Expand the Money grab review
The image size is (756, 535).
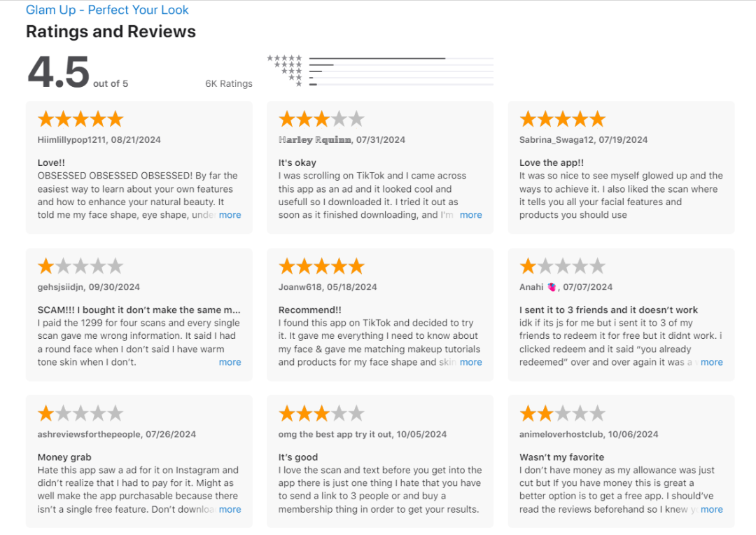pos(230,509)
